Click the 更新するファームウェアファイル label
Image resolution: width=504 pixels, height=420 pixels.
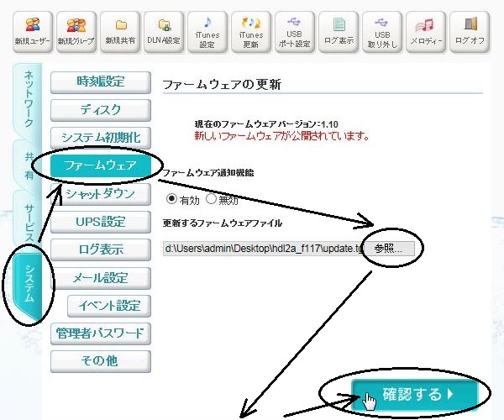pos(223,223)
